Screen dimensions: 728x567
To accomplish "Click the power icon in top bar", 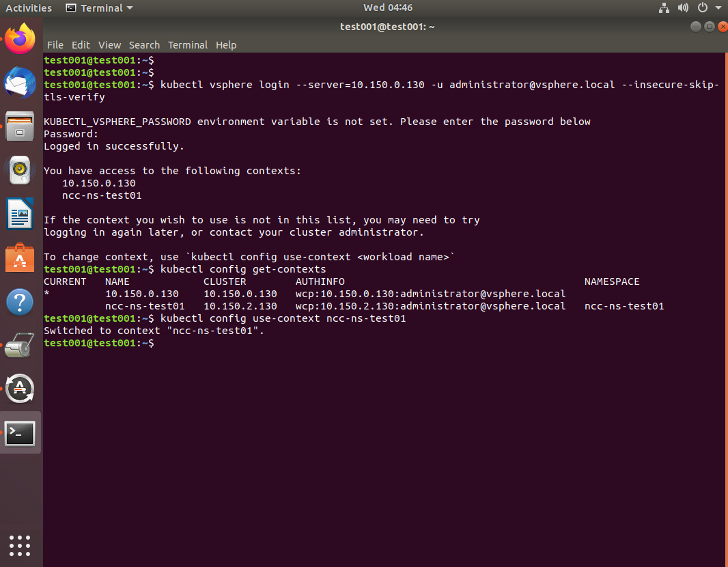I will 703,8.
